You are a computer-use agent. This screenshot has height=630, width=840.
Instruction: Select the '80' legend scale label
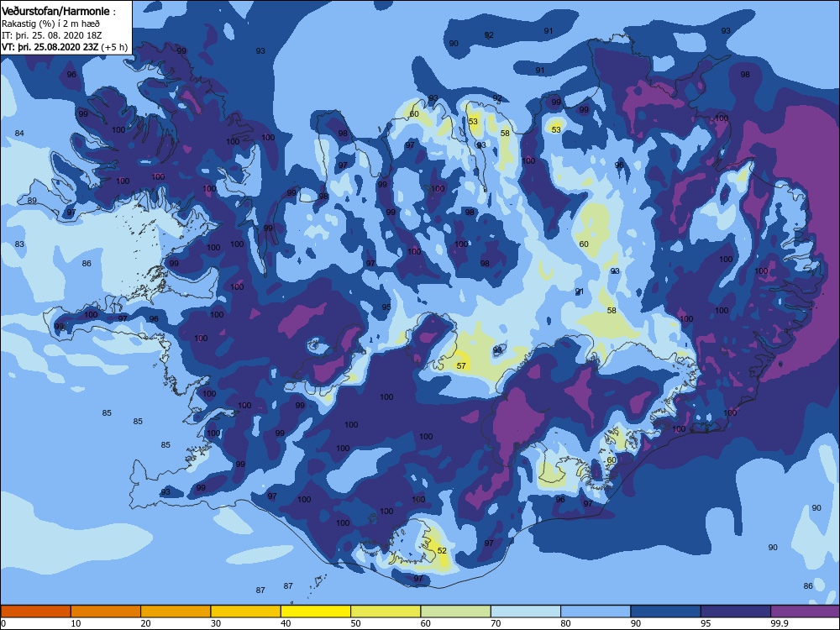[x=565, y=623]
